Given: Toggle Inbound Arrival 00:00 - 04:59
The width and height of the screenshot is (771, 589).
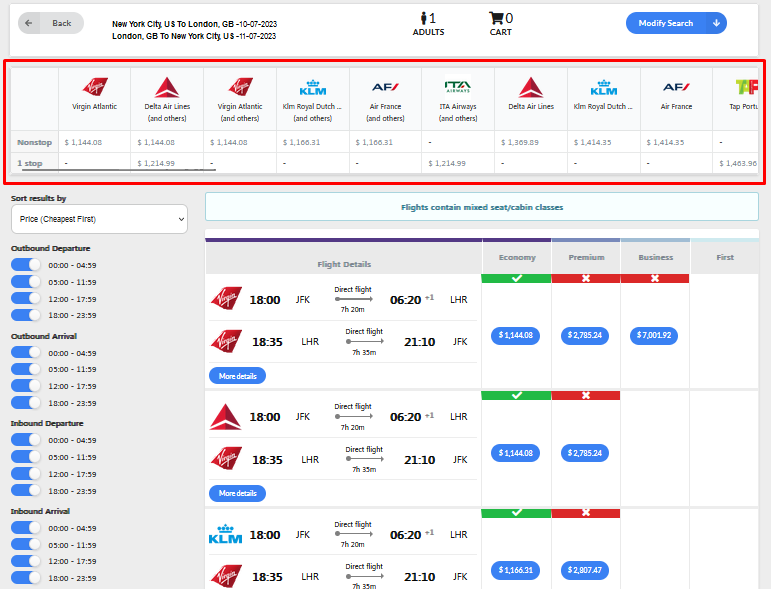Looking at the screenshot, I should click(26, 528).
